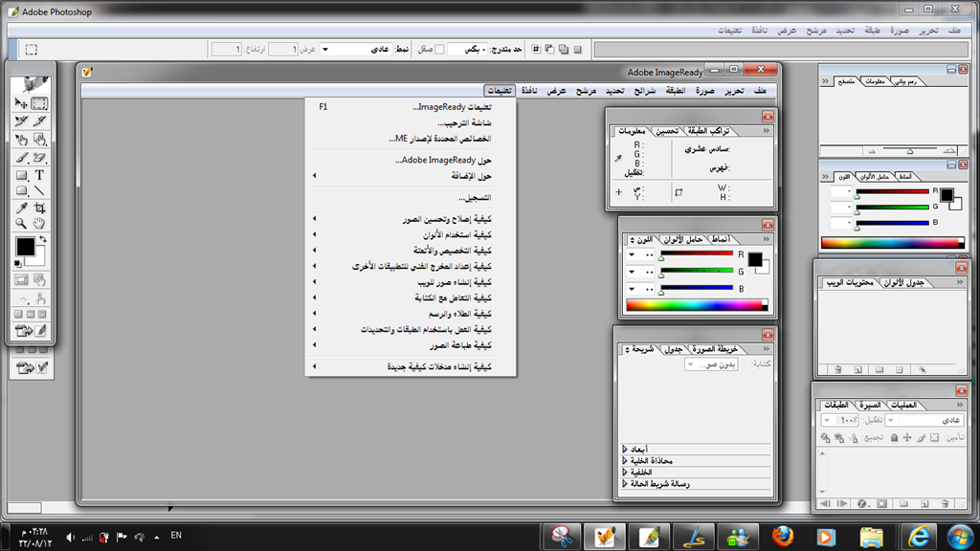
Task: Expand the الخلفية section in slice panel
Action: [624, 473]
